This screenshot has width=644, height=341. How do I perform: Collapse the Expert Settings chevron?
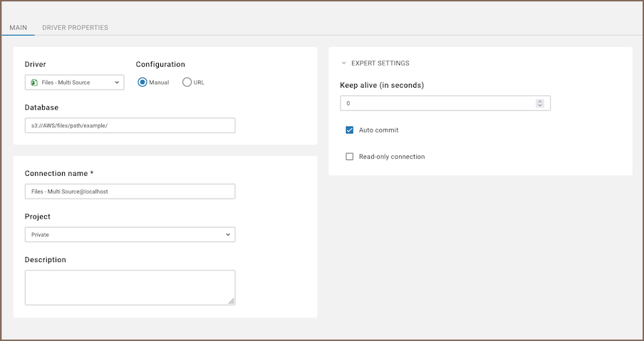point(343,63)
